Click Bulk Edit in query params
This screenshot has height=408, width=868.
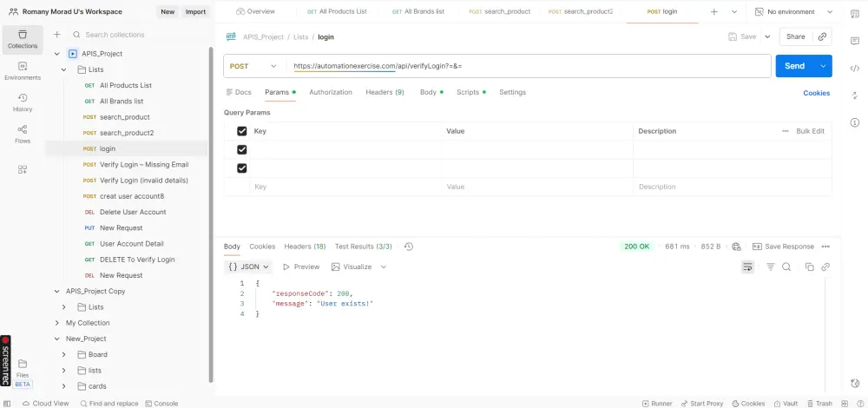(x=810, y=131)
